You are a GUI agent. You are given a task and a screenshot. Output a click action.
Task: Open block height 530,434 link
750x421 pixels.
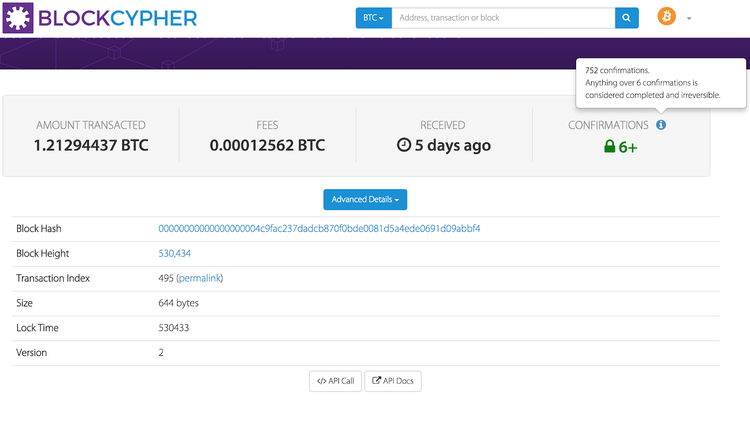(174, 253)
